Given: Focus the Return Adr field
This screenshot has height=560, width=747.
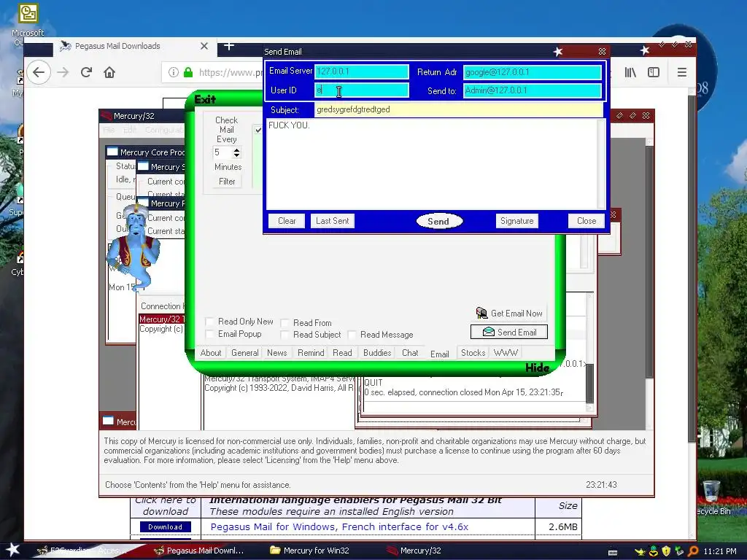Looking at the screenshot, I should point(532,72).
